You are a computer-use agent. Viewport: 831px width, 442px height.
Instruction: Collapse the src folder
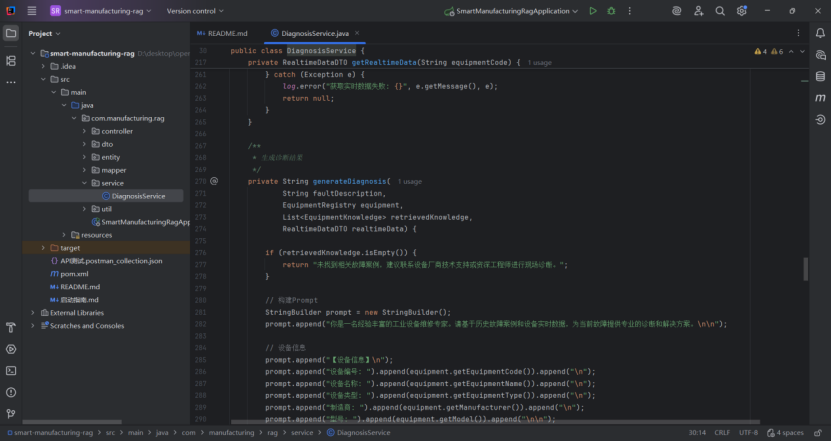pos(43,79)
